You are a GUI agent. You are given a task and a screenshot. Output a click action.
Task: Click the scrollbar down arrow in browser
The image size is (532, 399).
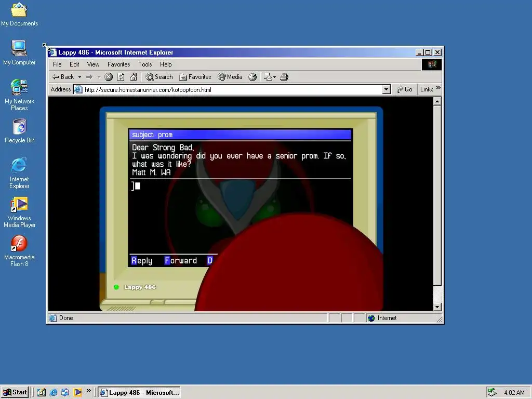(x=437, y=307)
